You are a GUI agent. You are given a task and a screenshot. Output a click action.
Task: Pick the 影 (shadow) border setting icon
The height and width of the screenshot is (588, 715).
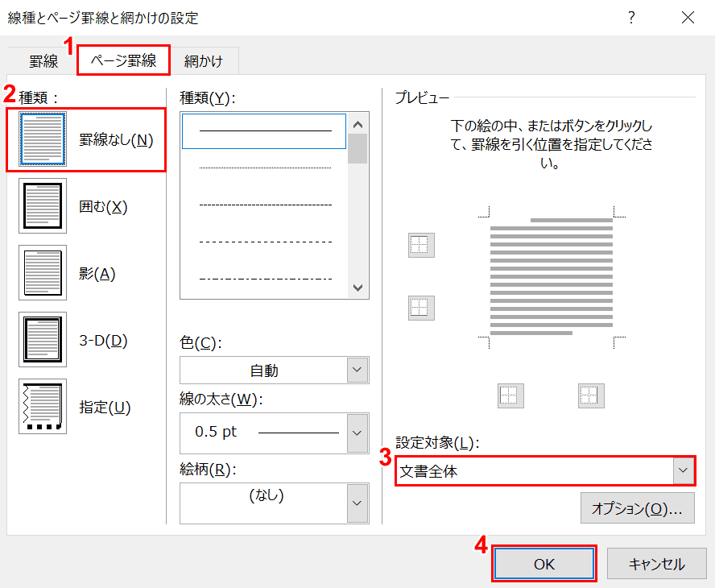43,273
